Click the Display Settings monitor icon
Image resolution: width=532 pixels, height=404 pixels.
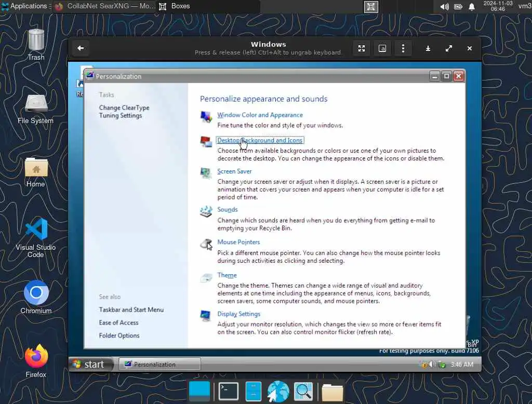tap(205, 316)
